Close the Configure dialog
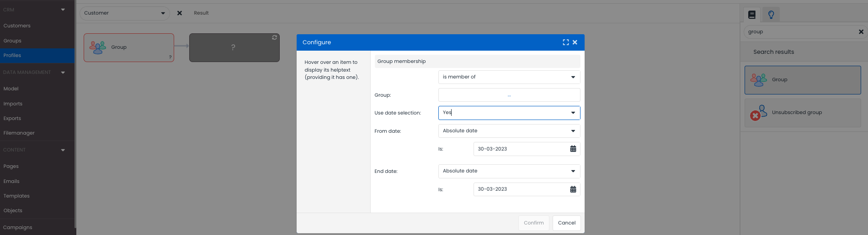 575,42
